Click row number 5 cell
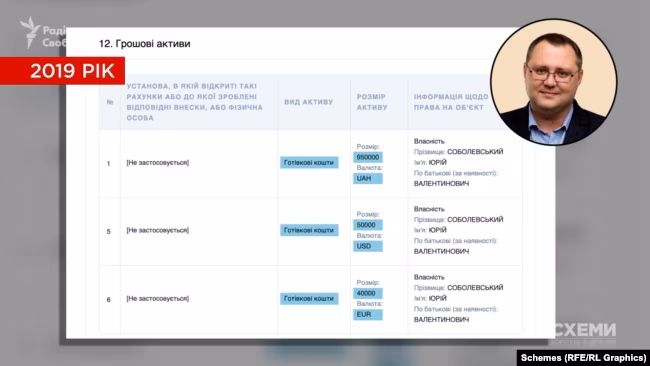This screenshot has height=366, width=650. (x=109, y=232)
